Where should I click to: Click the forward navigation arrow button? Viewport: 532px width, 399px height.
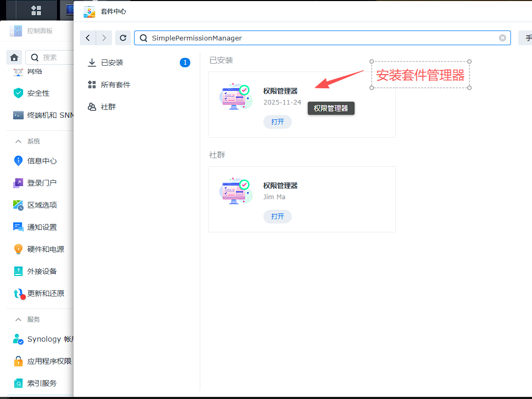(104, 38)
